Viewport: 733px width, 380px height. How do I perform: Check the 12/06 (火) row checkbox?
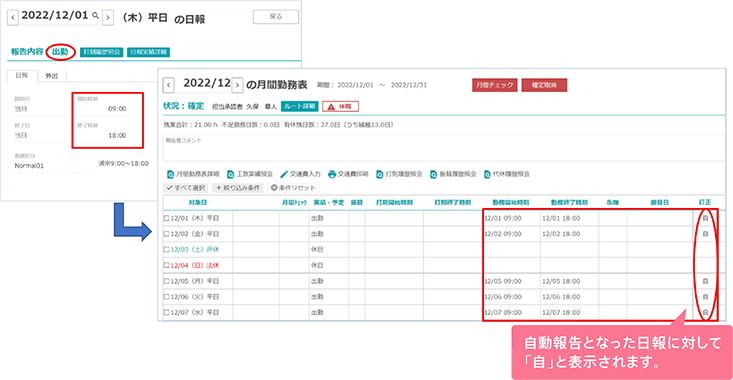(166, 297)
